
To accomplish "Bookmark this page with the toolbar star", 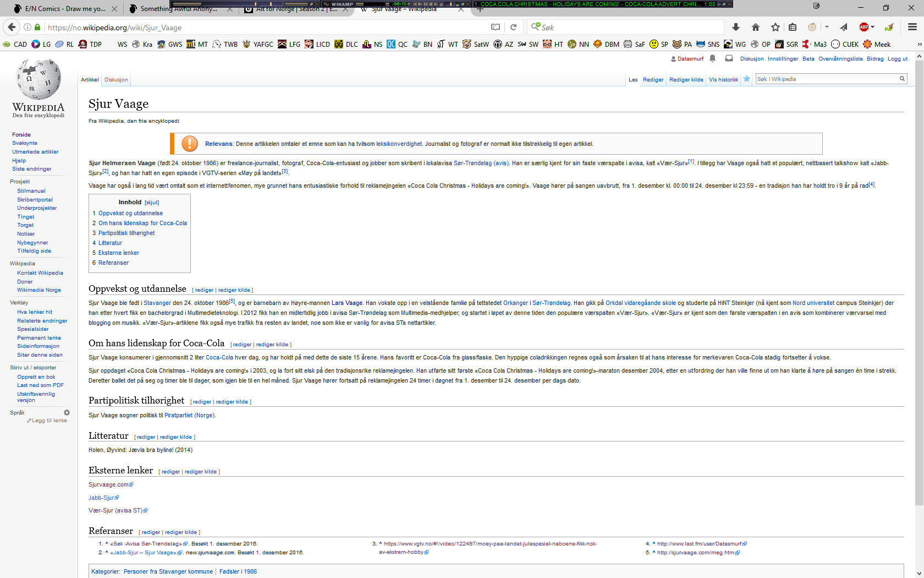I will point(776,27).
